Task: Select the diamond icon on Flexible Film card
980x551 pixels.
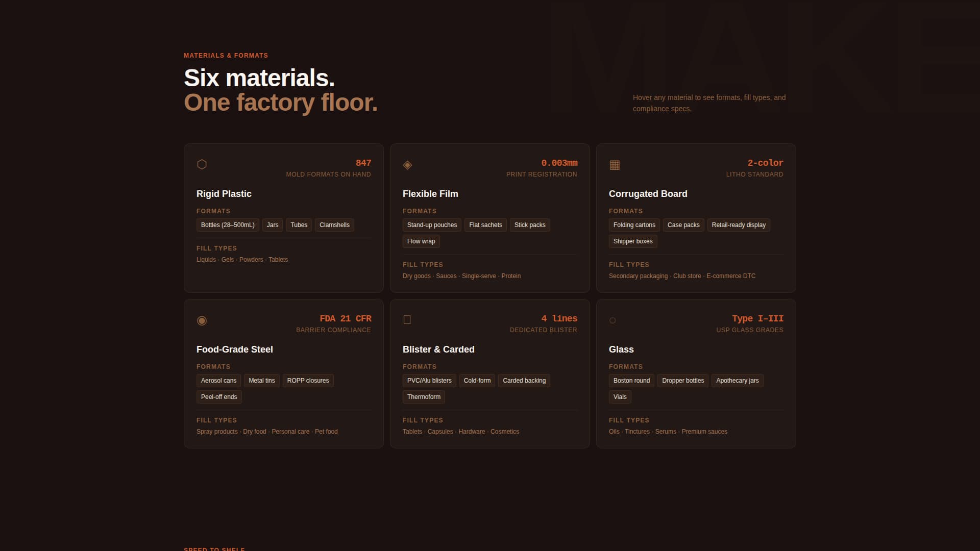Action: tap(407, 165)
